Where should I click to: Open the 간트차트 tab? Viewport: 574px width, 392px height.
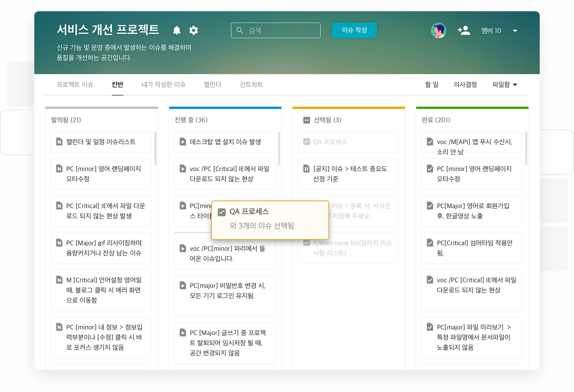click(251, 85)
